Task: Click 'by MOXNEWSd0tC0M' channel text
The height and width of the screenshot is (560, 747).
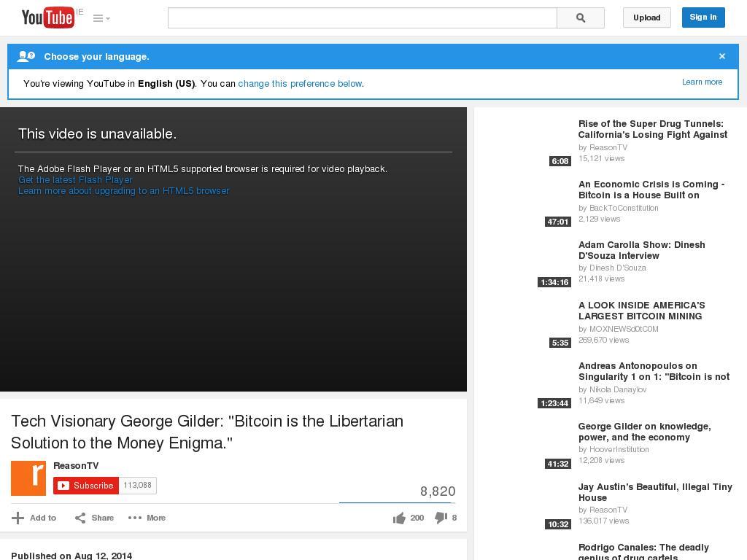Action: tap(619, 329)
